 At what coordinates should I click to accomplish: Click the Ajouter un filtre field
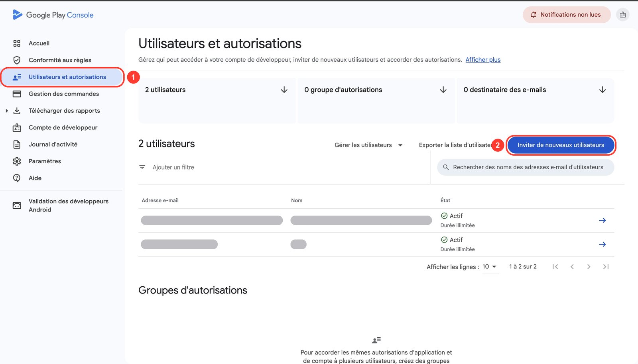point(173,167)
